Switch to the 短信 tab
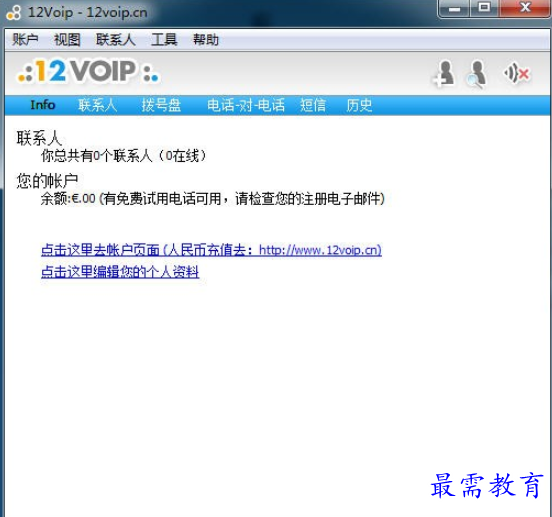The image size is (552, 517). [x=313, y=105]
